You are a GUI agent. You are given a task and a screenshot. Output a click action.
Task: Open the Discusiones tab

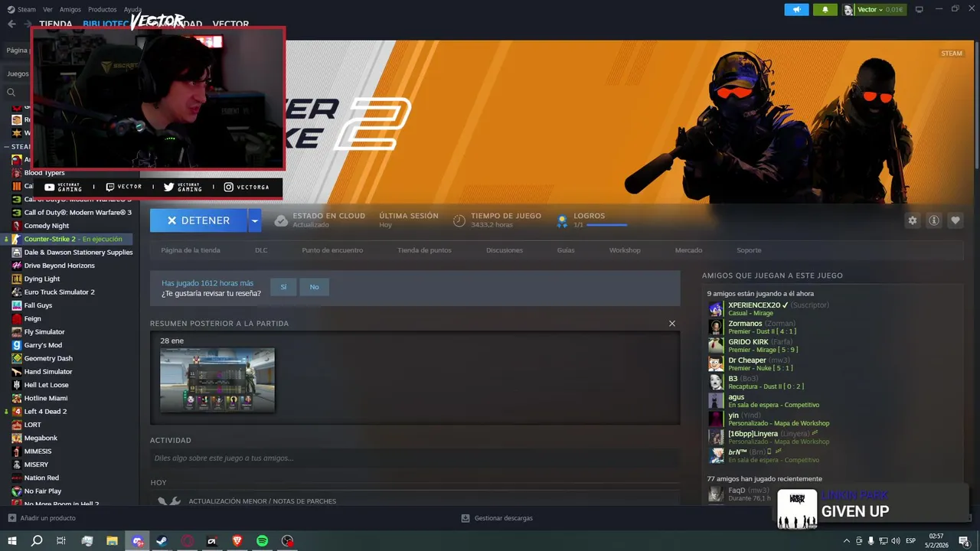pos(505,250)
